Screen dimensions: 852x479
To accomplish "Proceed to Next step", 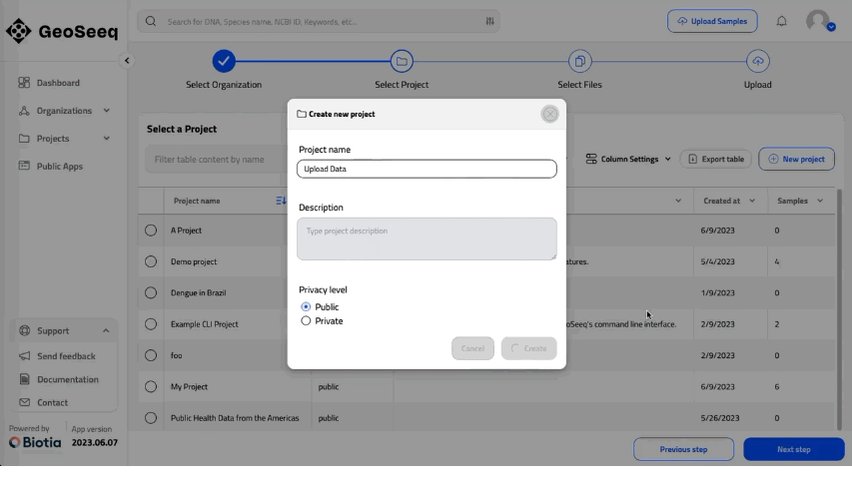I will pos(794,450).
